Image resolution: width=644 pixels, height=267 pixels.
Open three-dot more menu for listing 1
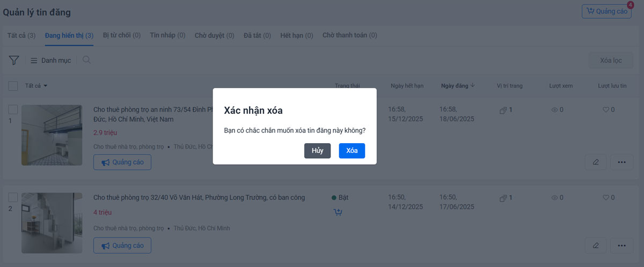pyautogui.click(x=621, y=161)
